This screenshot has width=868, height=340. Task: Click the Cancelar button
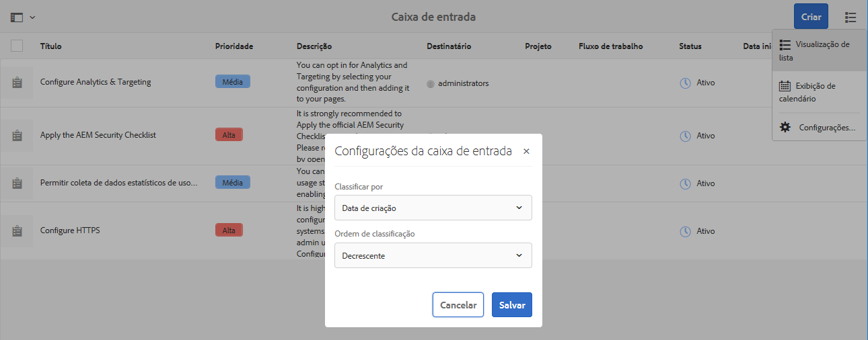[x=458, y=304]
